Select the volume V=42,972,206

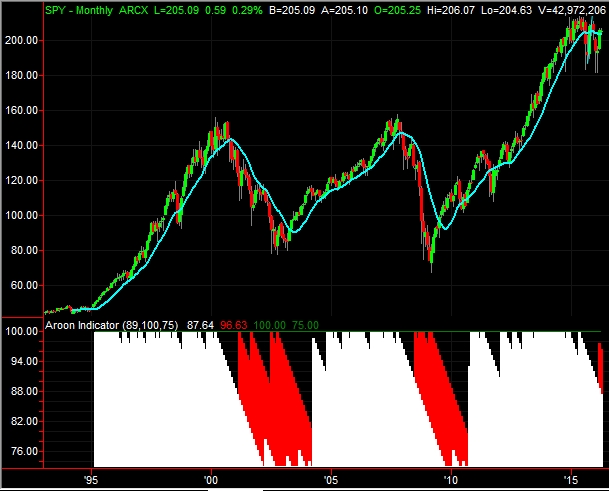click(x=572, y=10)
